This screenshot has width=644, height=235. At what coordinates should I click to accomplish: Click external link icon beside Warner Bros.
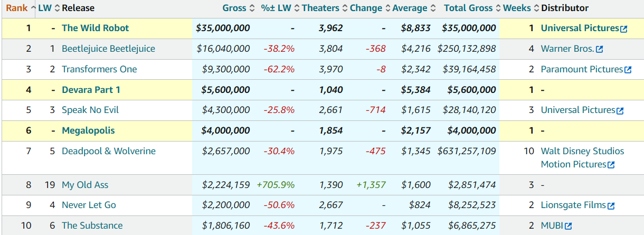point(599,50)
